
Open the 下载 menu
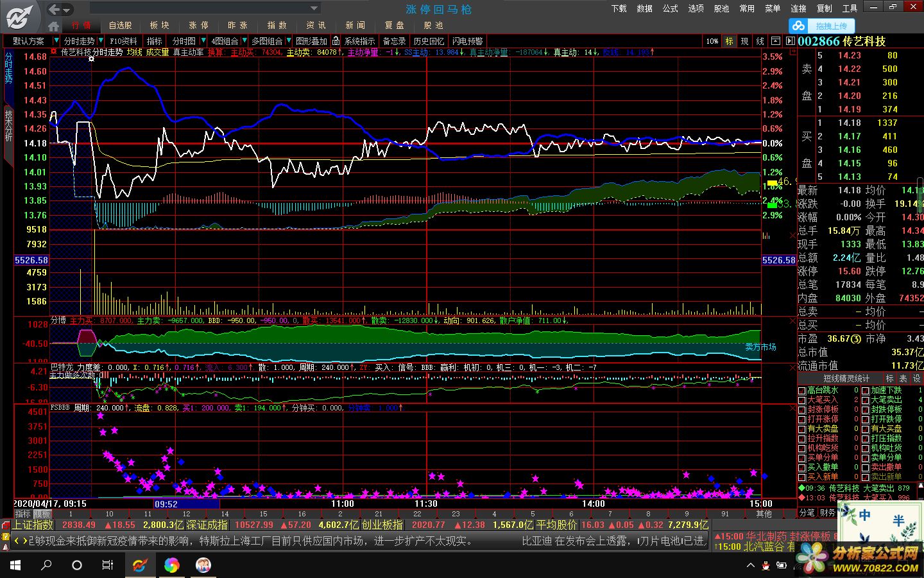click(x=619, y=8)
